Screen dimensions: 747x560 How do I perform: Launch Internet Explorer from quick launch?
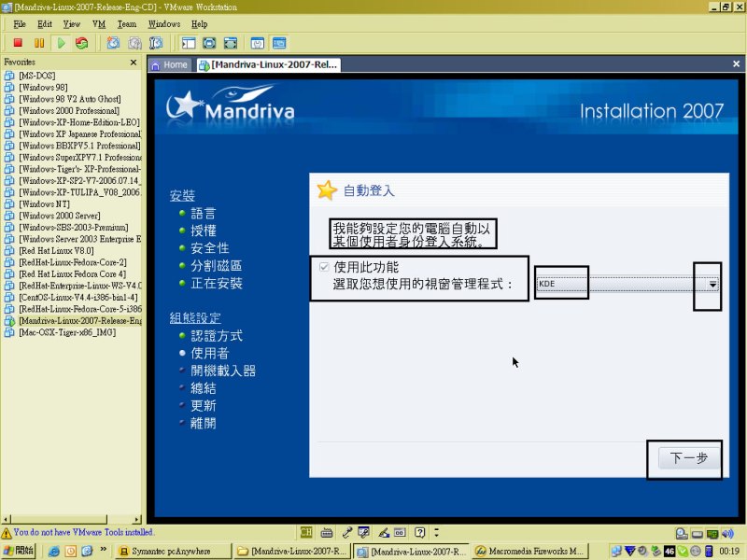54,552
